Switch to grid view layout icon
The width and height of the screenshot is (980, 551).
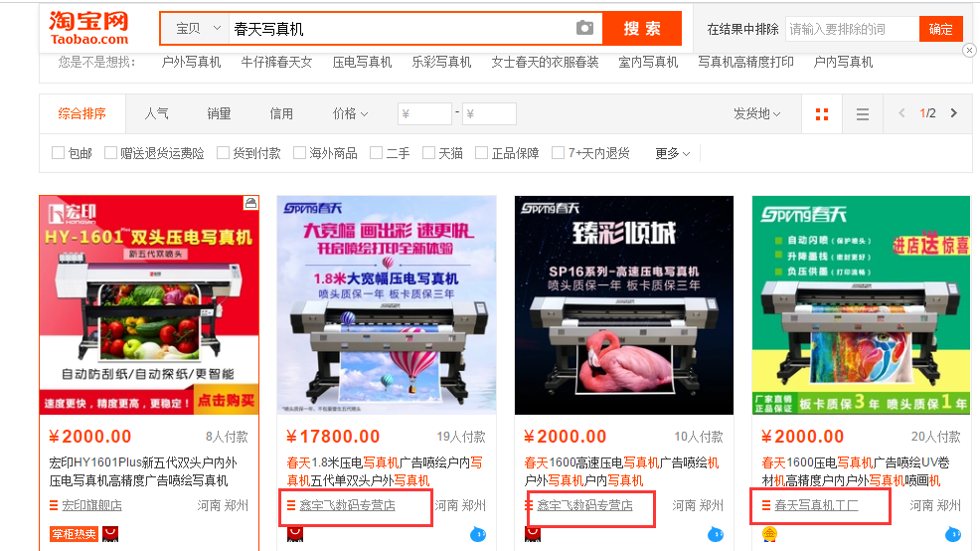coord(821,114)
